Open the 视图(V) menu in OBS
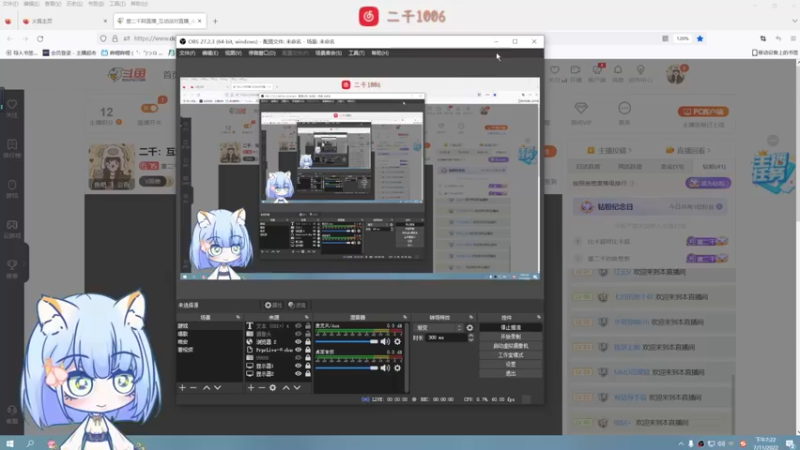Image resolution: width=800 pixels, height=450 pixels. pyautogui.click(x=233, y=53)
